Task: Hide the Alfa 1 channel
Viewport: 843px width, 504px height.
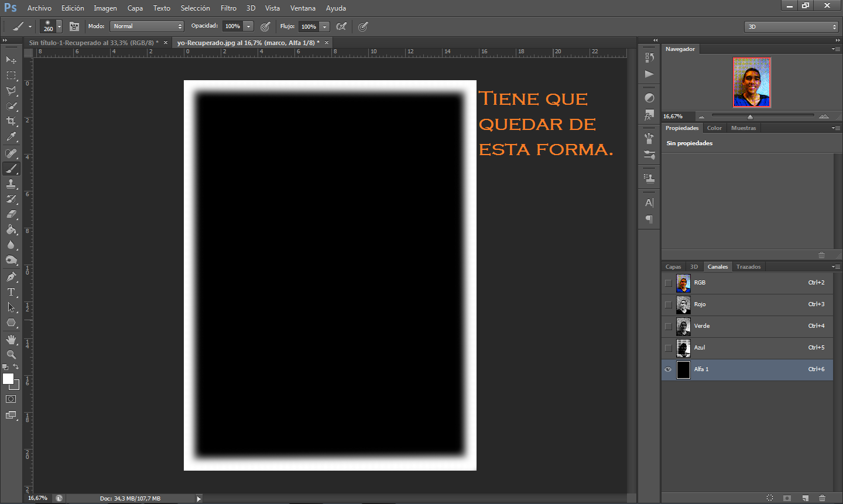Action: pos(668,369)
